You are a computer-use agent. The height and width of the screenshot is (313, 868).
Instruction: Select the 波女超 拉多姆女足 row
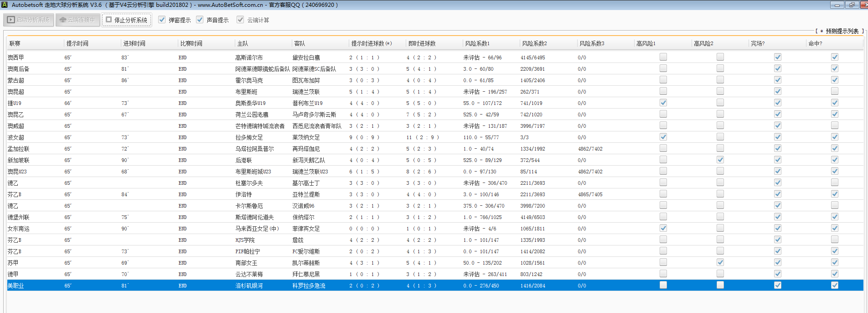[249, 137]
